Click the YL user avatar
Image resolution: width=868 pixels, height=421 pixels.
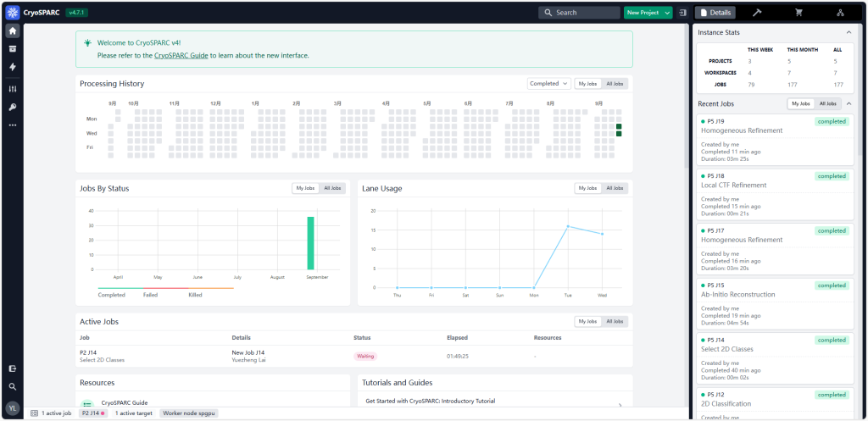12,407
